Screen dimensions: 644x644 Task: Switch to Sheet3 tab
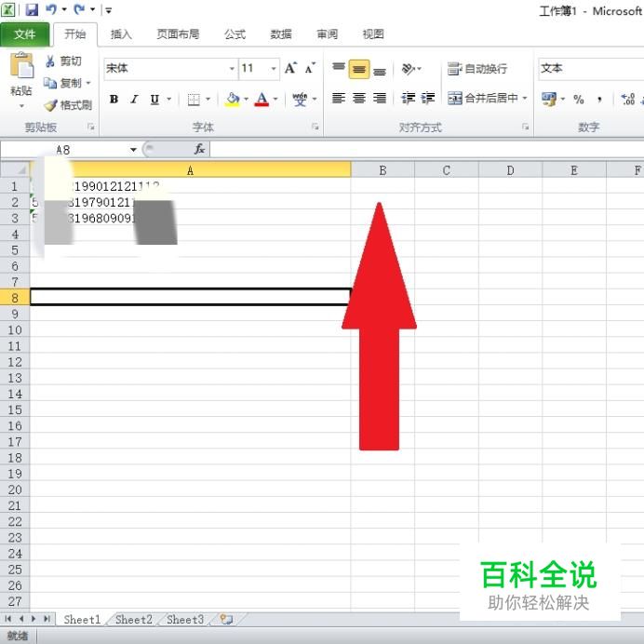point(185,620)
